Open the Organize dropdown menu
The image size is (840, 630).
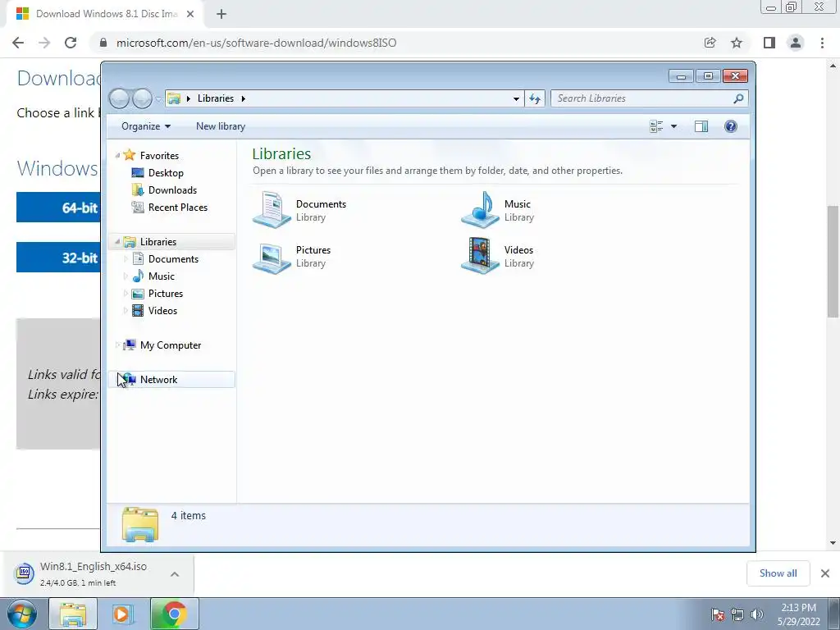click(x=146, y=126)
